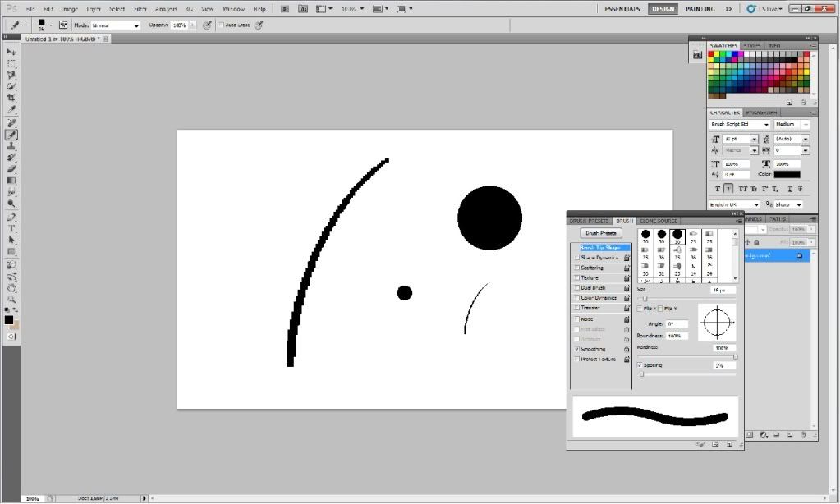Enable Transfer checkbox
The height and width of the screenshot is (504, 840).
click(577, 308)
